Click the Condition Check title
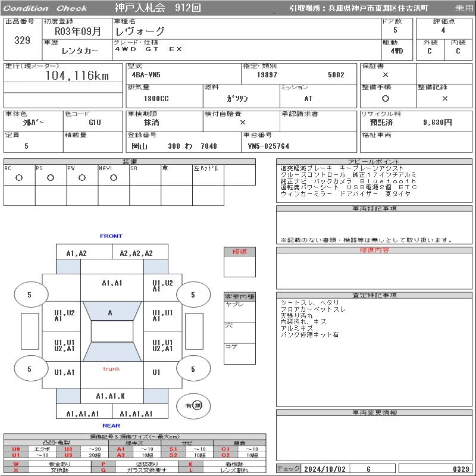 point(45,8)
